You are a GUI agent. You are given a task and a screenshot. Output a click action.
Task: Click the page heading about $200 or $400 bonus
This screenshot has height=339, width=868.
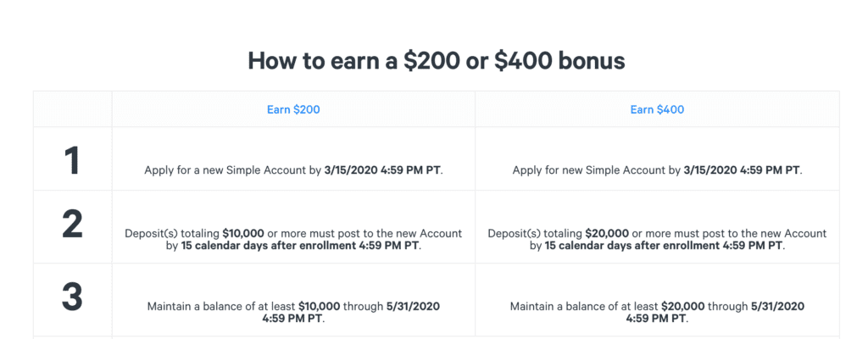437,61
